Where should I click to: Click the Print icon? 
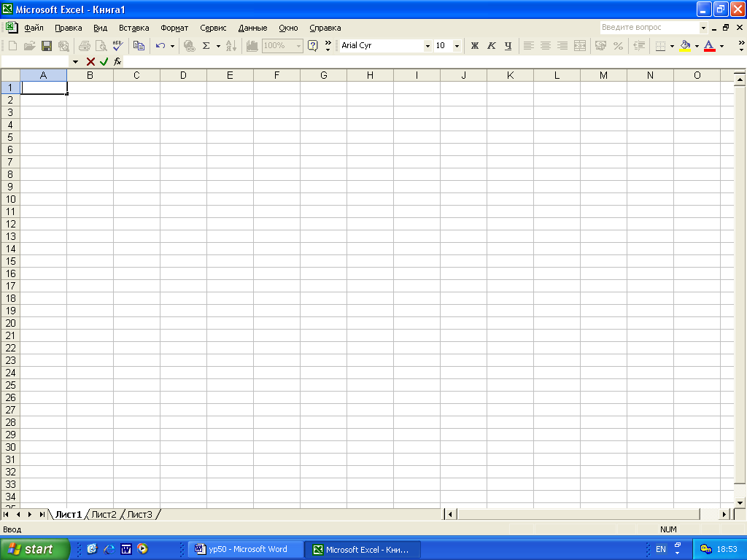point(85,46)
